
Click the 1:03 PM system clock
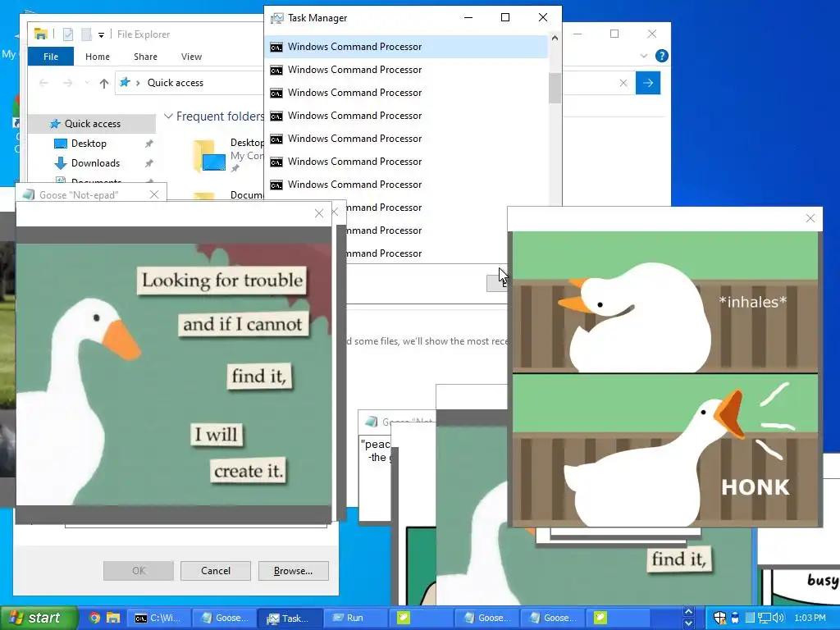pyautogui.click(x=810, y=618)
